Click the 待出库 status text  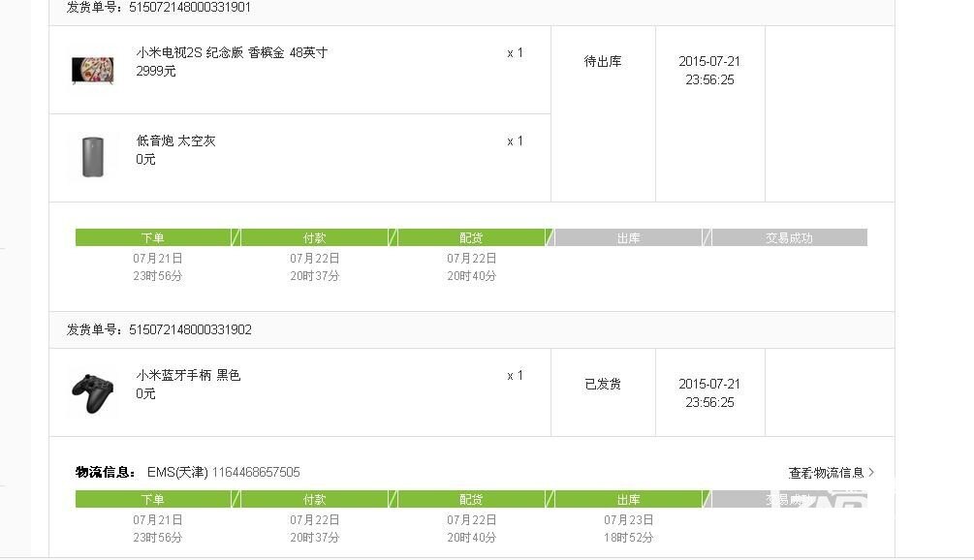[603, 61]
